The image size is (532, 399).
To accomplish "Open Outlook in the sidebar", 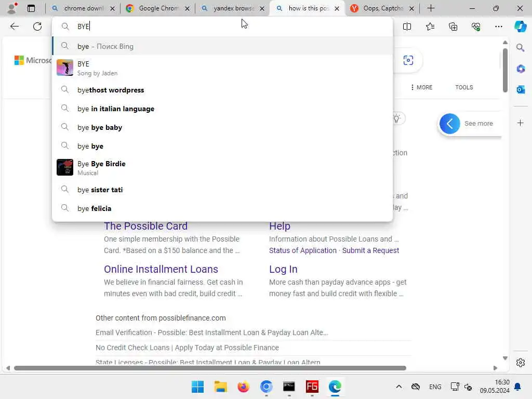I will [521, 89].
